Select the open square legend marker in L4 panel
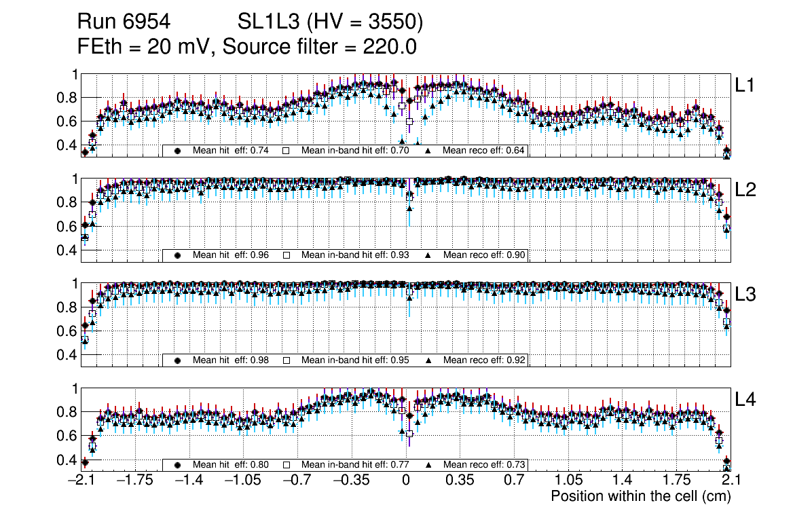The width and height of the screenshot is (812, 524). [x=287, y=465]
